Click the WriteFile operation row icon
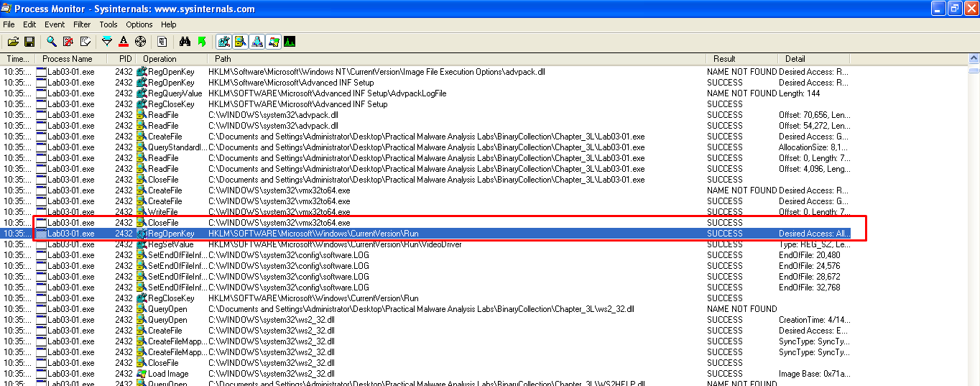The height and width of the screenshot is (386, 980). [142, 212]
